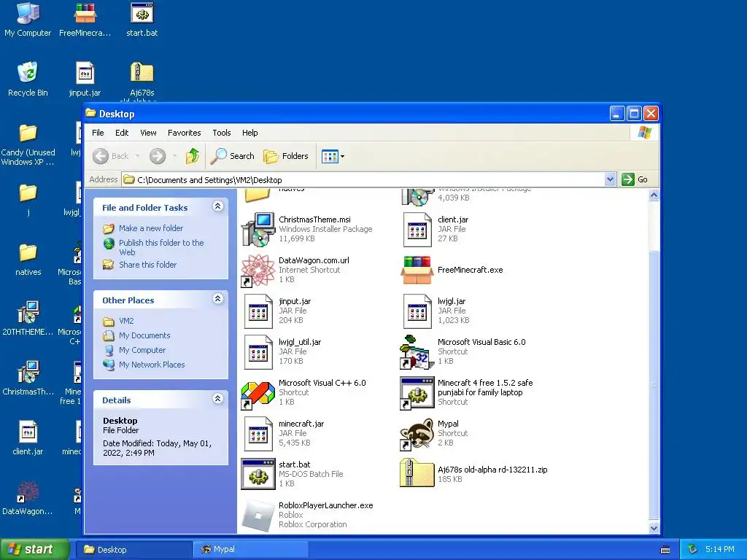Click the Back navigation button
This screenshot has width=747, height=560.
[x=111, y=156]
